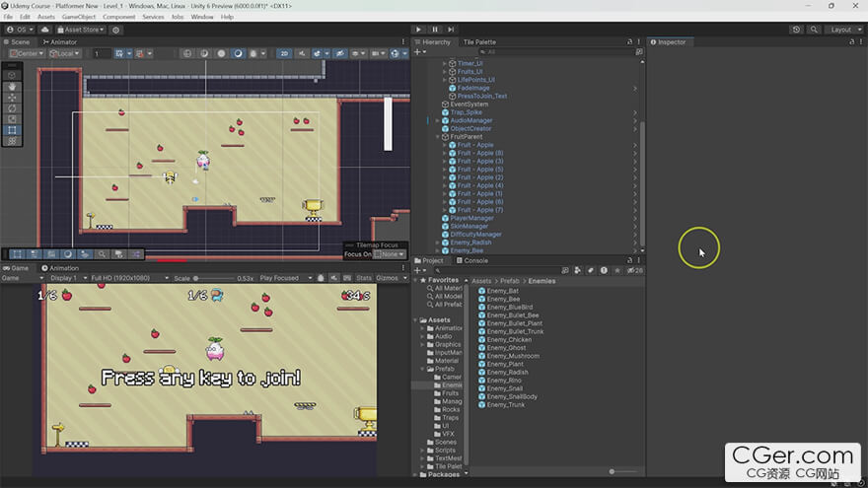Screen dimensions: 868x488
Task: Open Full HD resolution dropdown
Action: coord(129,278)
